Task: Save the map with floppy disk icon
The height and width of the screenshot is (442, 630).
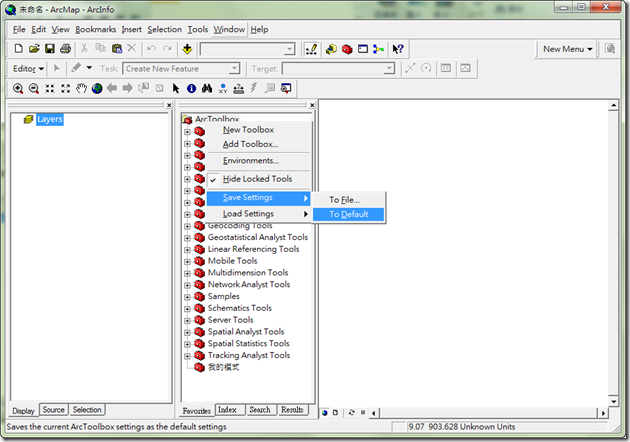Action: click(x=50, y=49)
